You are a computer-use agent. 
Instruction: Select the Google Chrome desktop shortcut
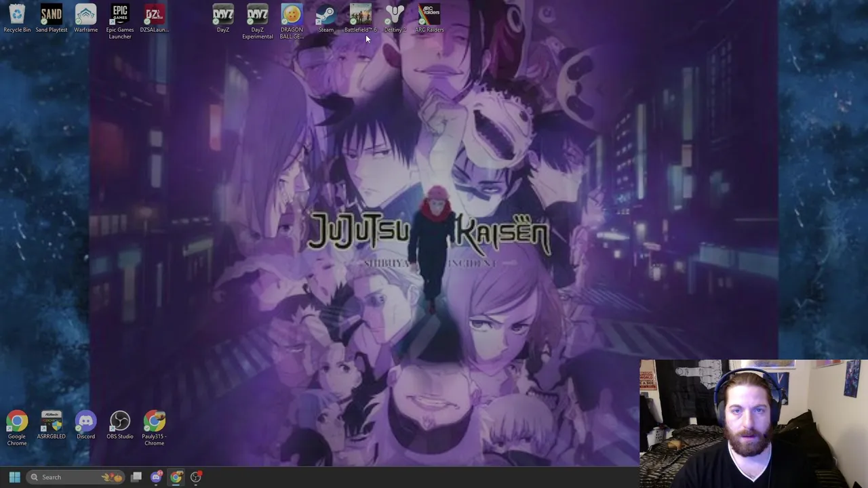pos(17,428)
